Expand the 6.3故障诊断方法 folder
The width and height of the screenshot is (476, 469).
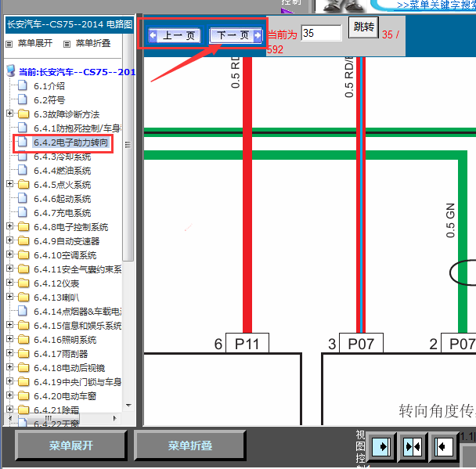pos(9,114)
